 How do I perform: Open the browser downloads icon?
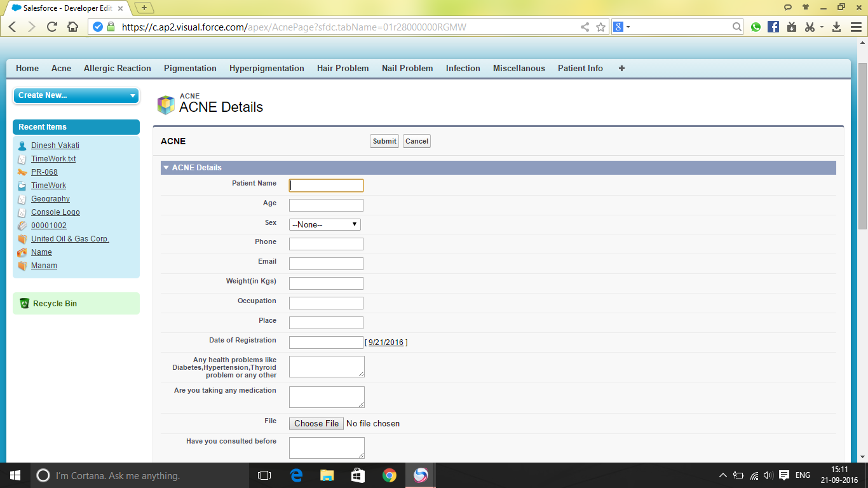(x=836, y=27)
